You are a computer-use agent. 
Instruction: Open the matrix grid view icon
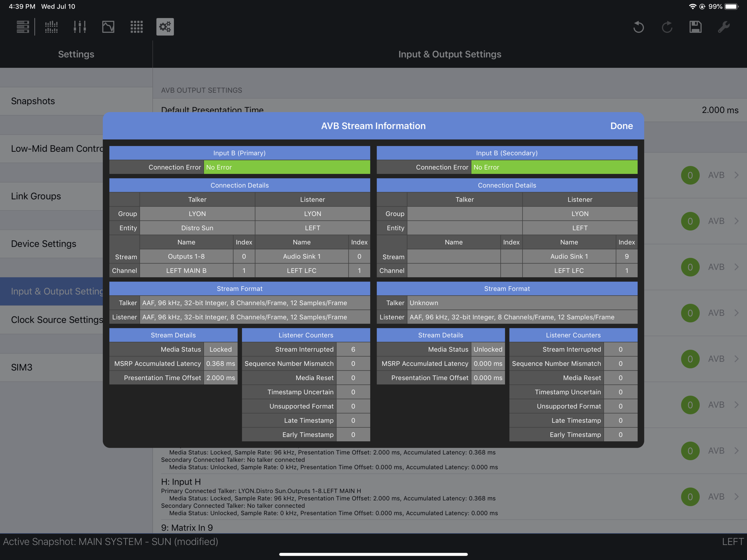(x=137, y=27)
